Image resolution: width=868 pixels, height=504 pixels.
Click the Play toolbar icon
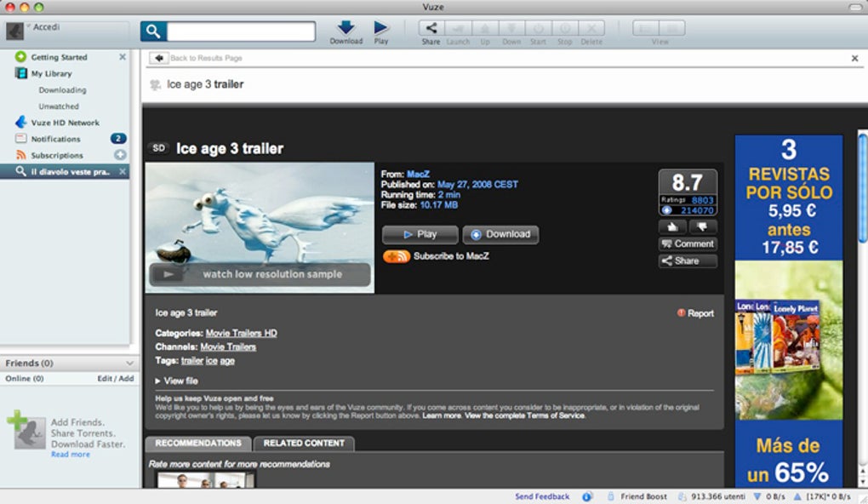point(381,28)
